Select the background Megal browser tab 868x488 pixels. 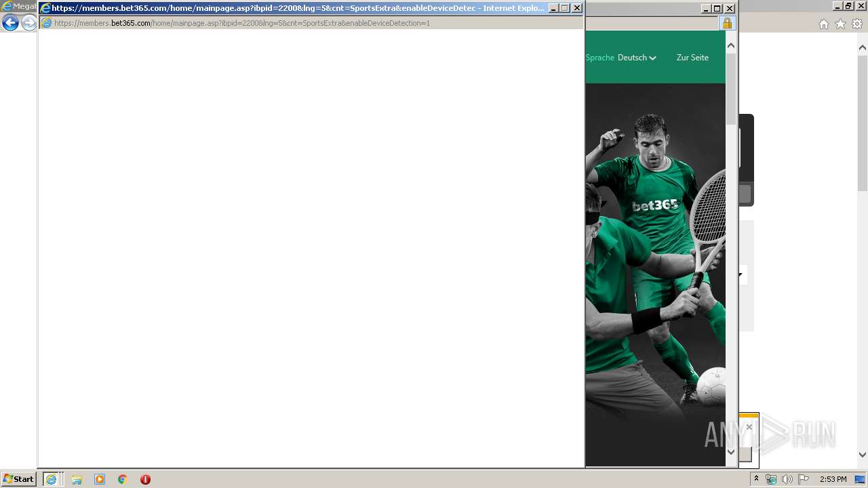[19, 6]
